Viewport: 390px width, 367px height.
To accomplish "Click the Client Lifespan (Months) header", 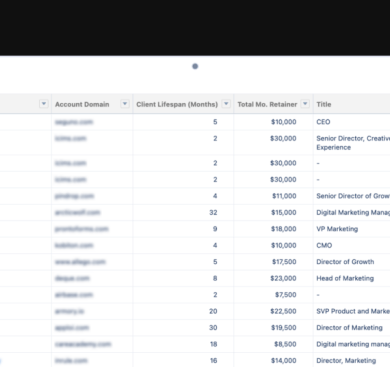I will (177, 104).
